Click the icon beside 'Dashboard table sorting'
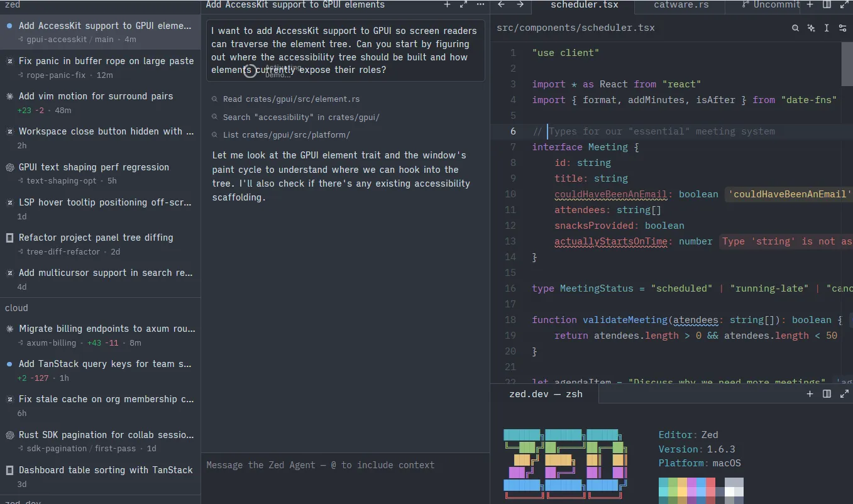Image resolution: width=853 pixels, height=504 pixels. pyautogui.click(x=9, y=470)
